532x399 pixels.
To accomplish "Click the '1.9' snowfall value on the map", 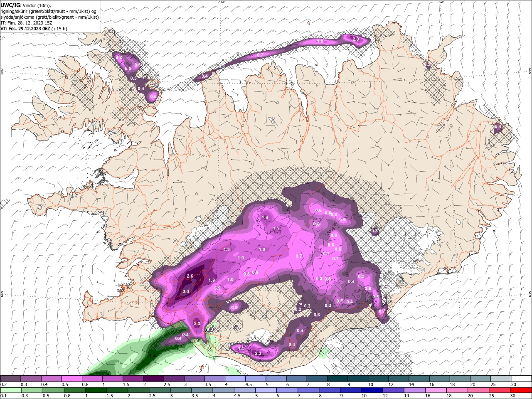I will click(212, 280).
